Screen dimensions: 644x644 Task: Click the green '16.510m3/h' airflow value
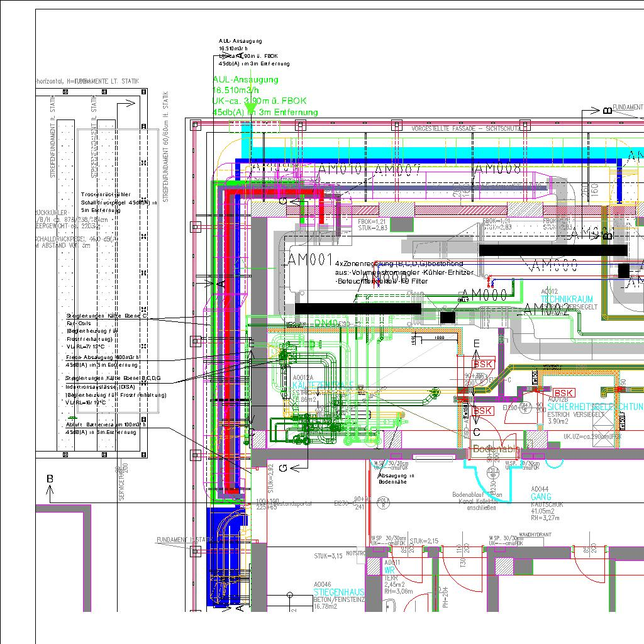pyautogui.click(x=236, y=91)
